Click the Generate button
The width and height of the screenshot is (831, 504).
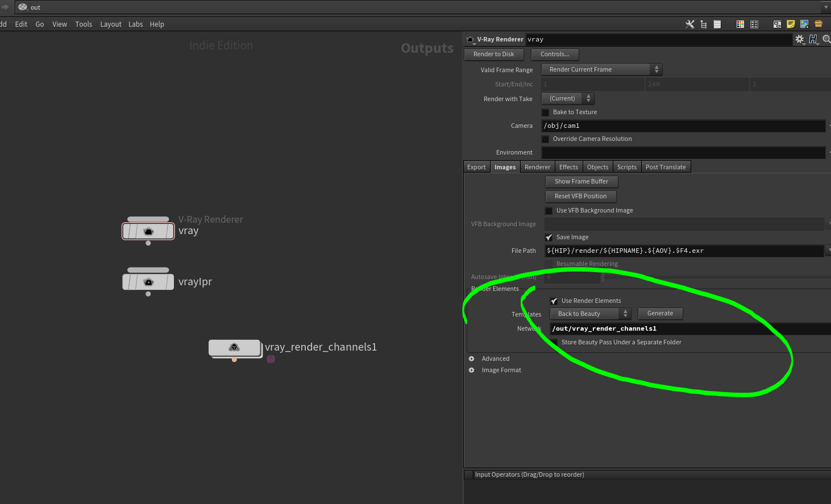pos(660,314)
